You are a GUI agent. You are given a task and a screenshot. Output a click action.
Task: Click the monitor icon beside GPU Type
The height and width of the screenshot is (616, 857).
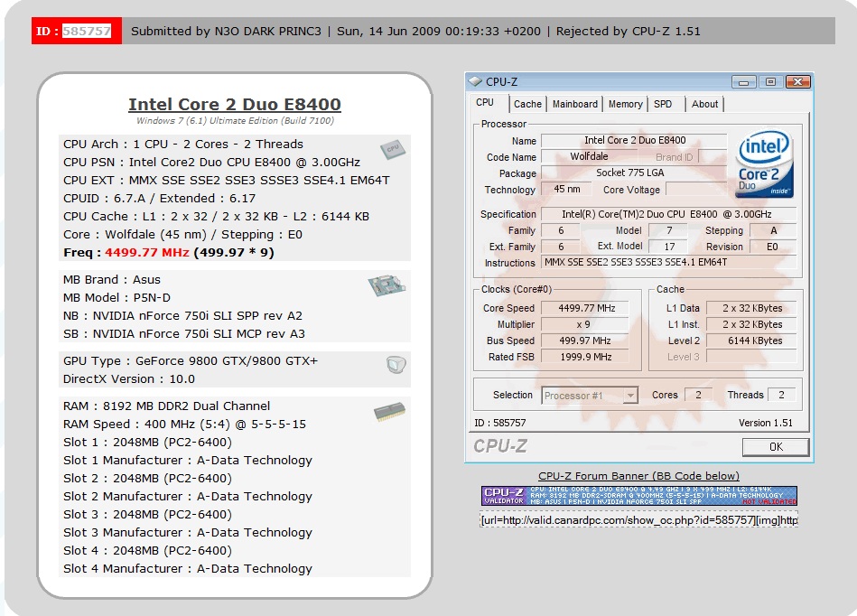(396, 365)
